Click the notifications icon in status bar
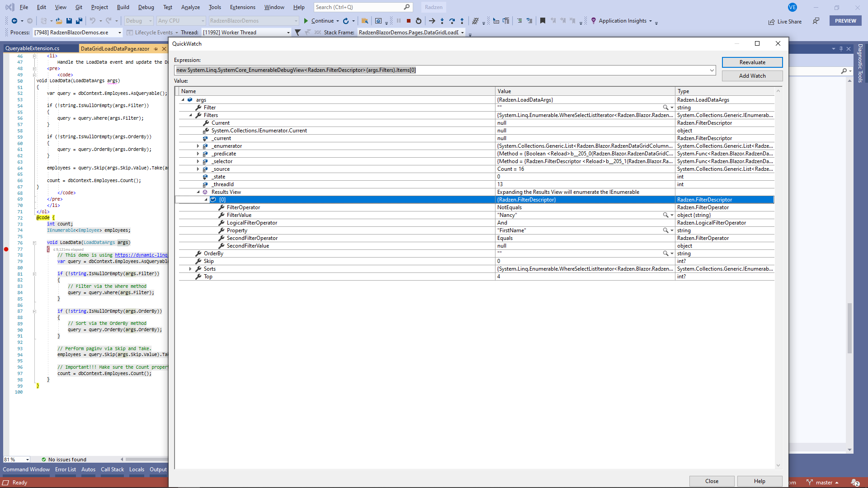Screen dimensions: 868x488 point(855,483)
